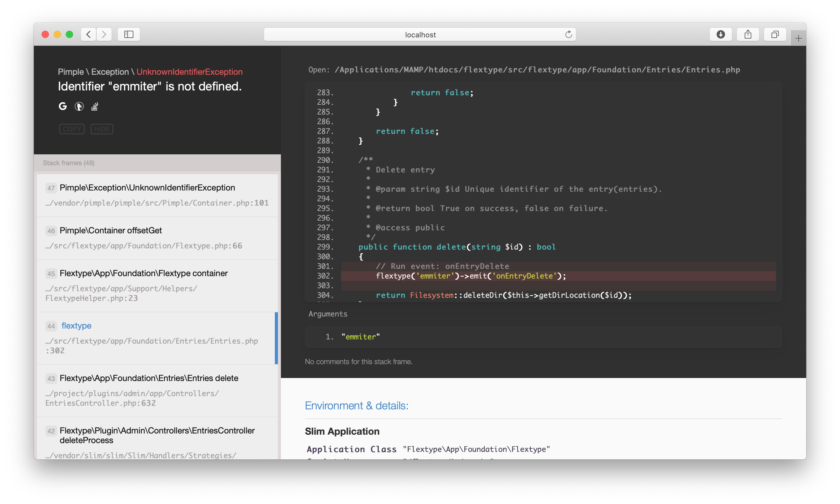Click the localhost address bar
This screenshot has height=504, width=840.
[420, 34]
